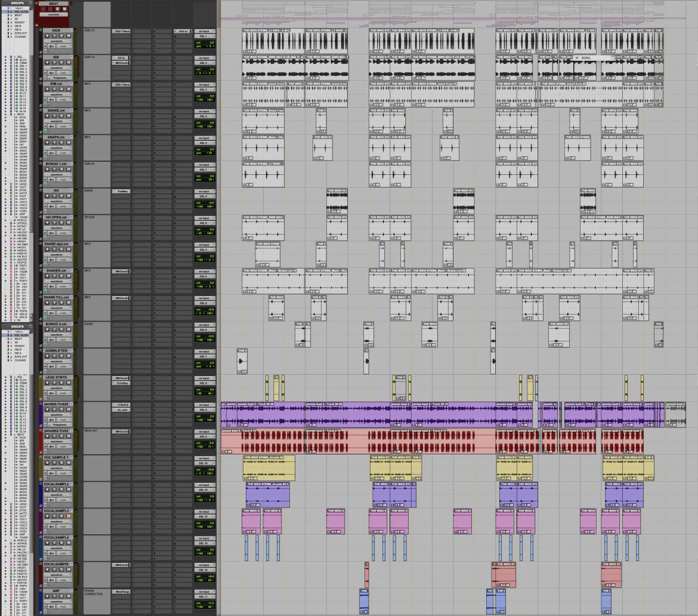Record-enable the HH track
This screenshot has height=616, width=698.
(47, 196)
